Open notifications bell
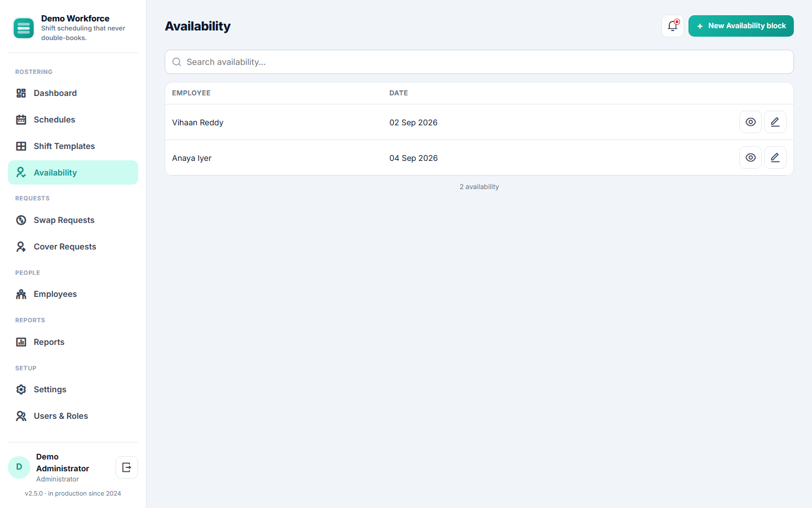812x508 pixels. (673, 26)
